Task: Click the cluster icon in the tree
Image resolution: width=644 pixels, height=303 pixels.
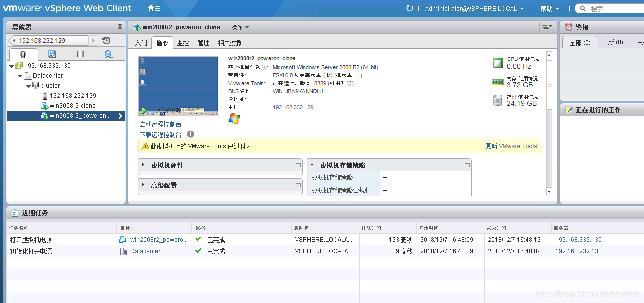Action: 36,86
